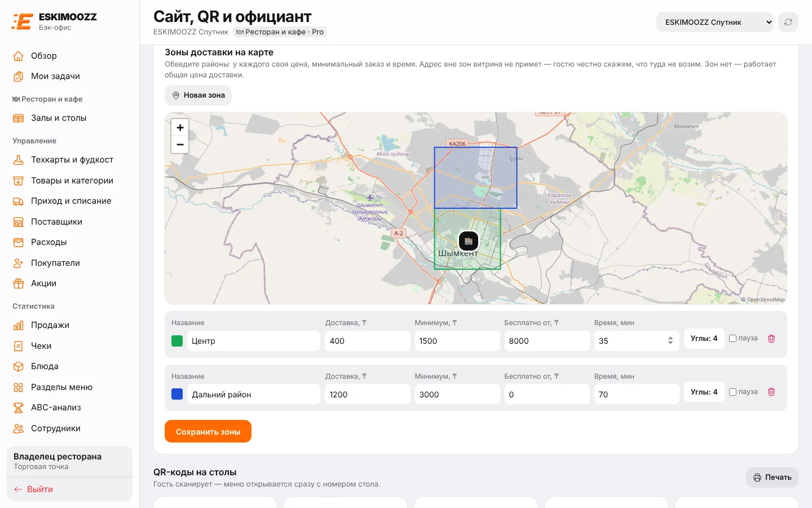Zoom out on the delivery map
This screenshot has height=508, width=812.
[x=180, y=144]
